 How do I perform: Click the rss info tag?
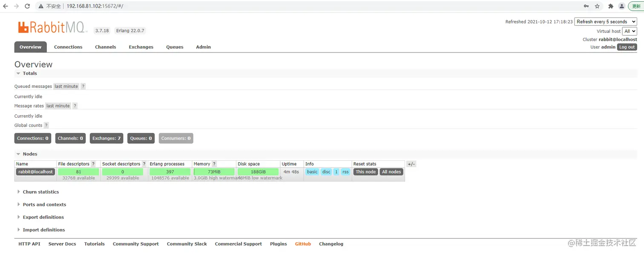click(x=345, y=172)
